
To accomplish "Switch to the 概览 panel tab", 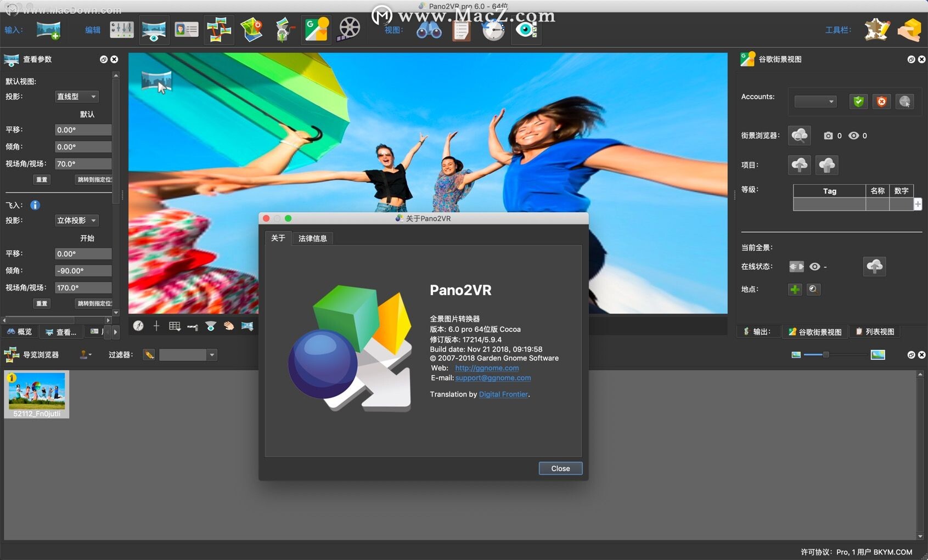I will [x=20, y=332].
